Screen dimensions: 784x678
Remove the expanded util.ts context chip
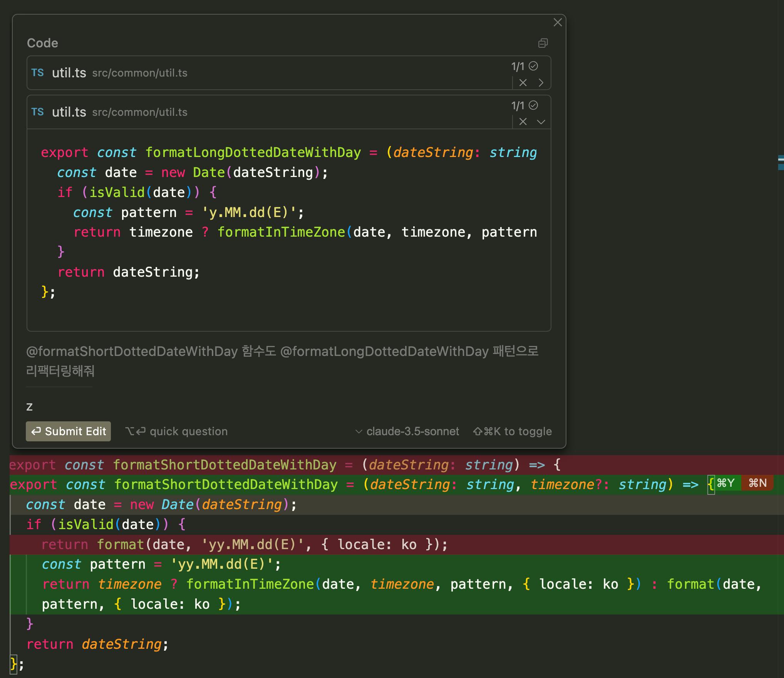(x=523, y=122)
